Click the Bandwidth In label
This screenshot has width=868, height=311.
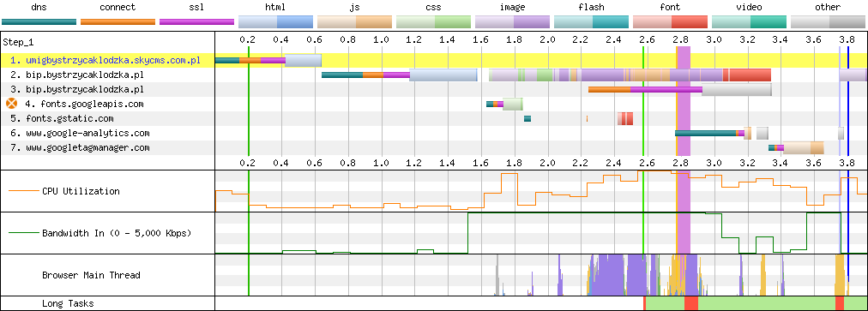click(117, 233)
